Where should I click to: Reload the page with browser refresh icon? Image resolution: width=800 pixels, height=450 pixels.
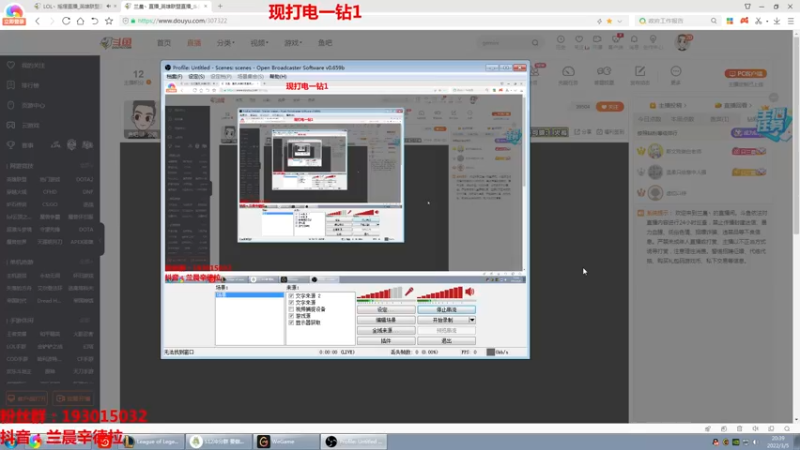click(66, 21)
